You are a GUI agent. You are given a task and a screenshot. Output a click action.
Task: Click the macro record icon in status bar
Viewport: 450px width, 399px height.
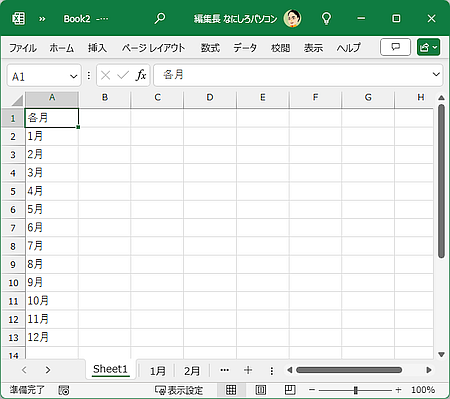[x=64, y=390]
